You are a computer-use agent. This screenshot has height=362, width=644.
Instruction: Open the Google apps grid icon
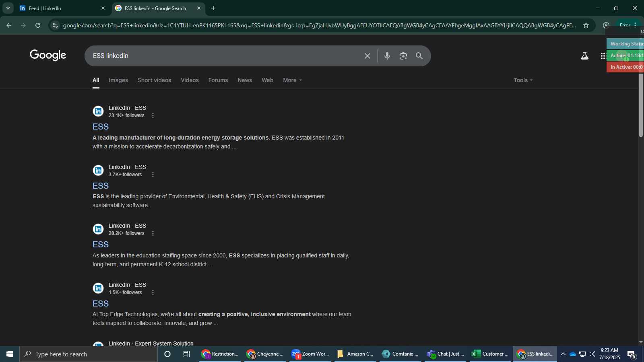[x=603, y=56]
